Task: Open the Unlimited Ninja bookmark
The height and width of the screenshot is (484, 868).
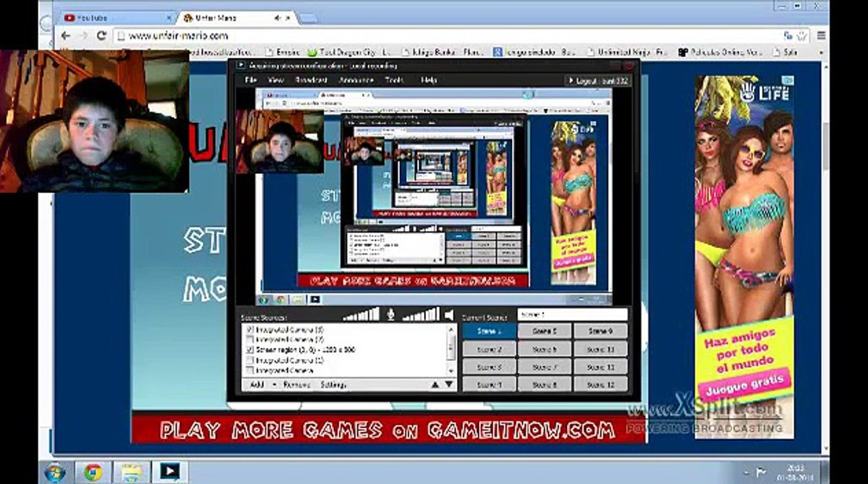Action: pos(626,52)
